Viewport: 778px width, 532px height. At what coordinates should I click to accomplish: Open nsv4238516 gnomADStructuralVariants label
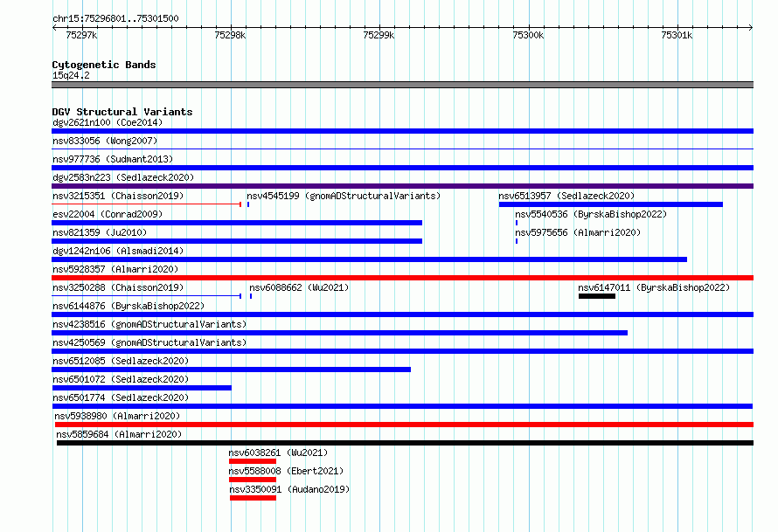pyautogui.click(x=149, y=324)
